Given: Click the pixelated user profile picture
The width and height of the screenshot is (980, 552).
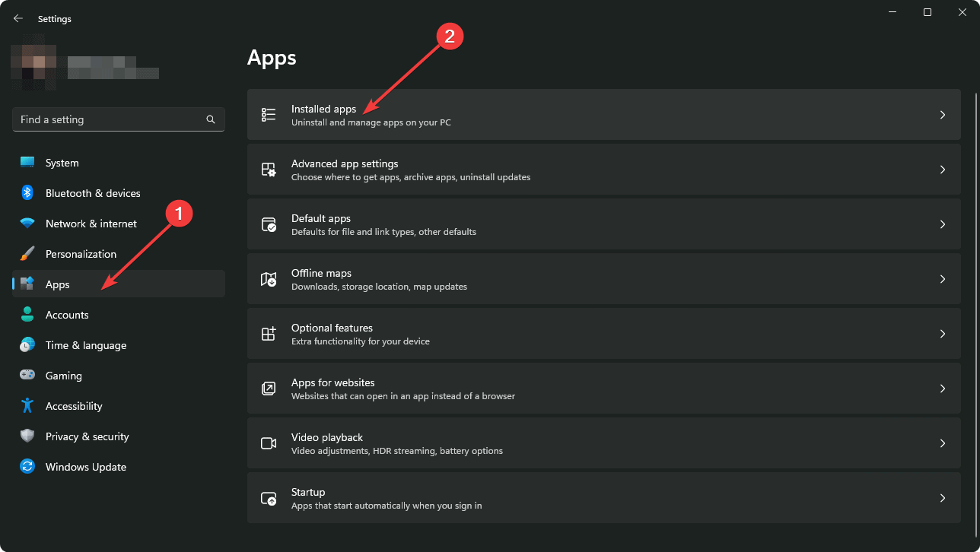Looking at the screenshot, I should coord(34,62).
